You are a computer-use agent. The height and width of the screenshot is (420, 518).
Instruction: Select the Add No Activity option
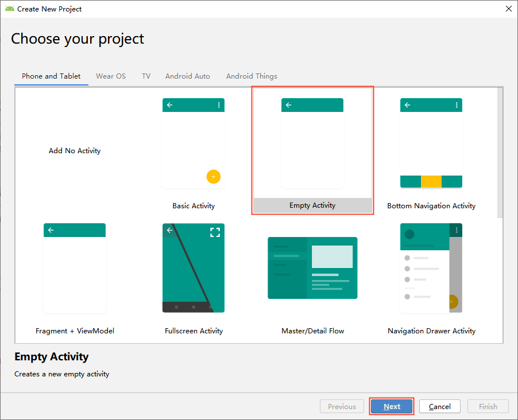(75, 150)
